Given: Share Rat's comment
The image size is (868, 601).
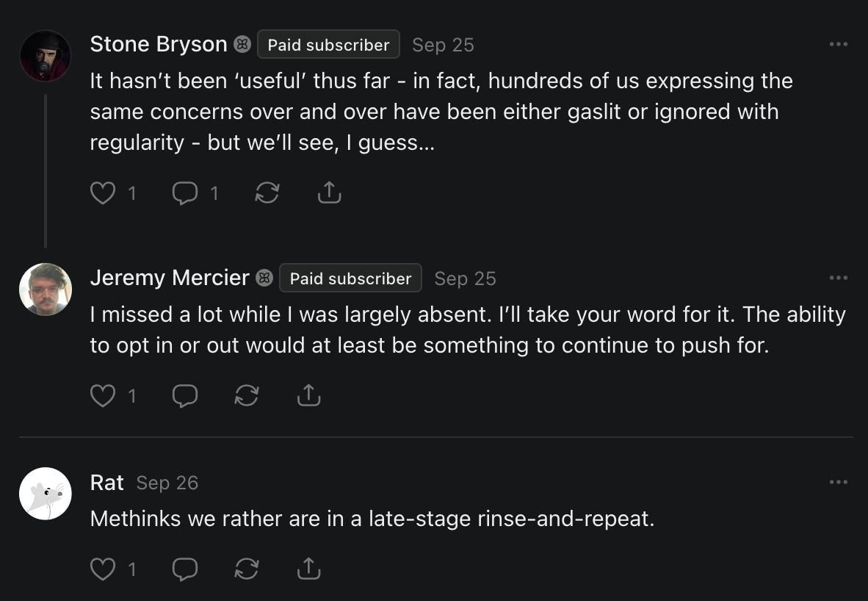Looking at the screenshot, I should pyautogui.click(x=308, y=569).
